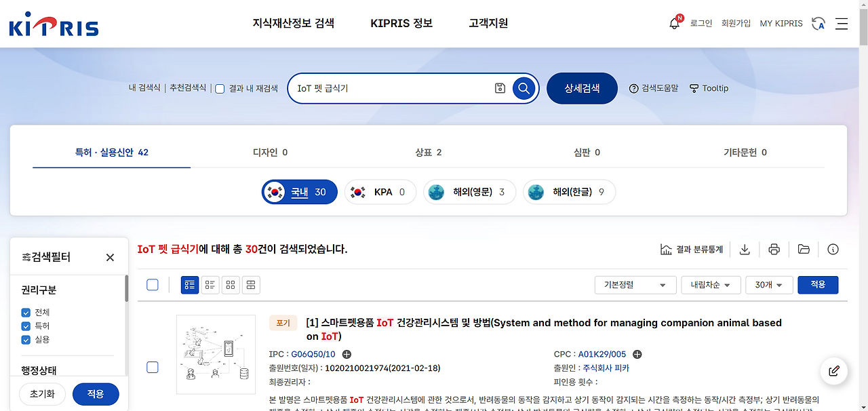Screen dimensions: 868x411
Task: Switch results to grid view
Action: 231,285
